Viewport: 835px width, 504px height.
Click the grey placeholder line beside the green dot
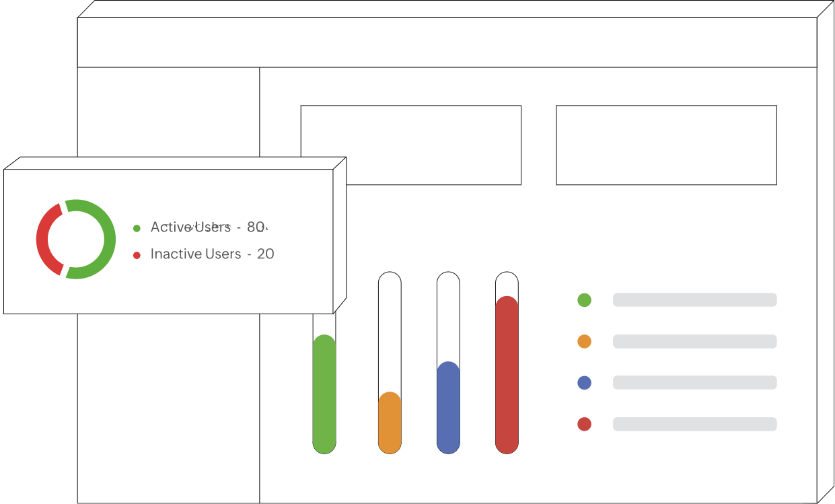point(694,300)
